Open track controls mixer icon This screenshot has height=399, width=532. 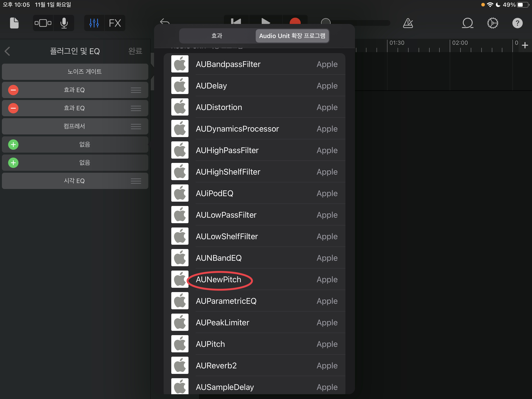pyautogui.click(x=94, y=23)
